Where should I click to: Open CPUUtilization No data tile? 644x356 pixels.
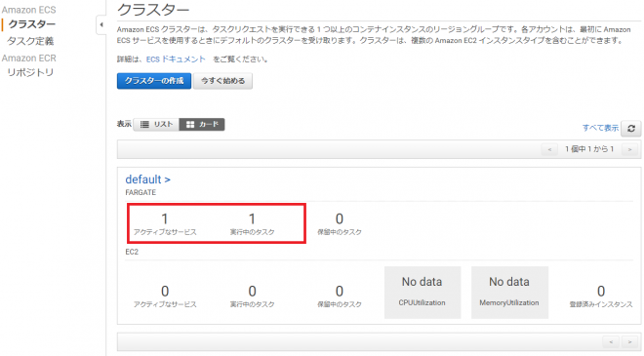click(x=423, y=293)
